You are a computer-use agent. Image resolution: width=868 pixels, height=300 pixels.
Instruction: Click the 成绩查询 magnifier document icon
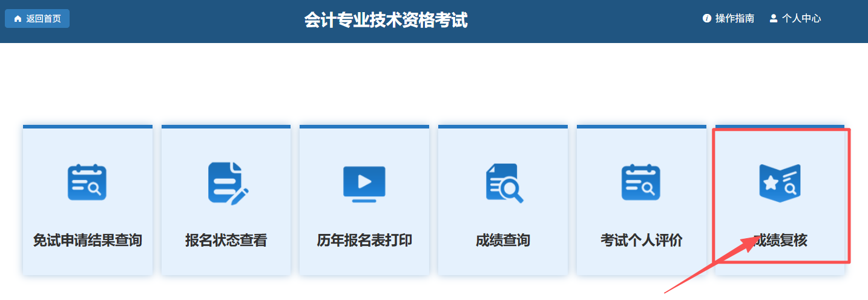pyautogui.click(x=504, y=182)
